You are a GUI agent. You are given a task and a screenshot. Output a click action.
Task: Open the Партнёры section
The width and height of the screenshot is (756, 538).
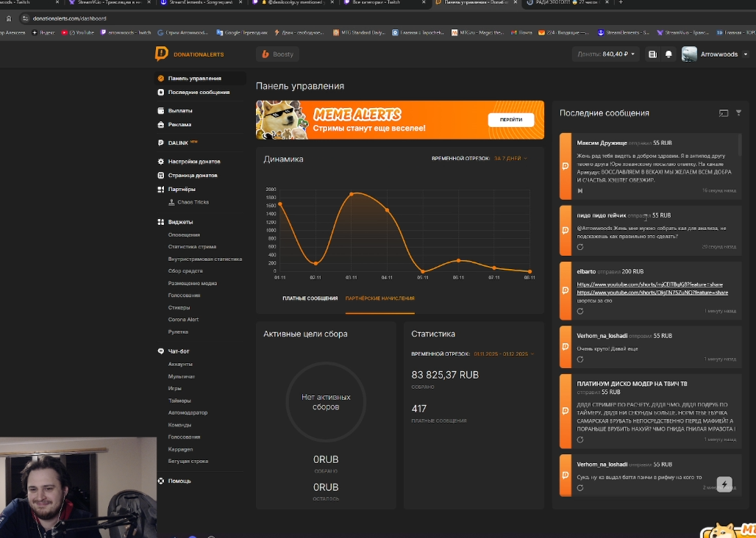click(x=182, y=190)
